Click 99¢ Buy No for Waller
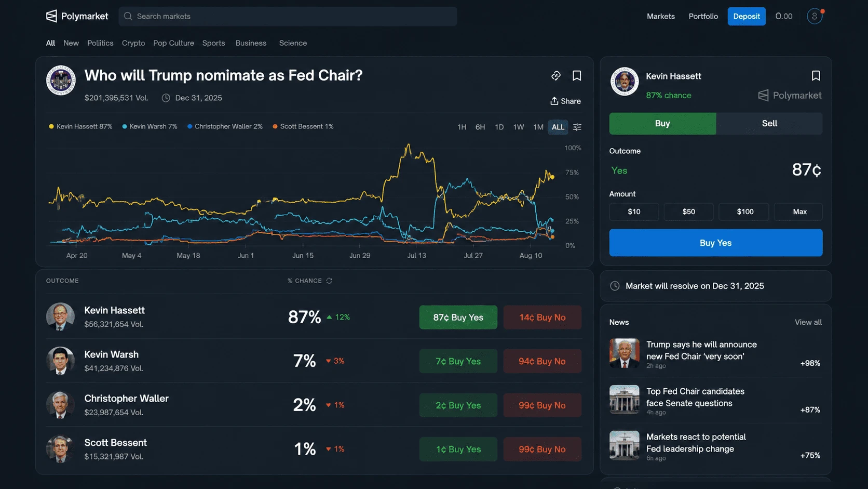The height and width of the screenshot is (489, 868). pyautogui.click(x=542, y=405)
